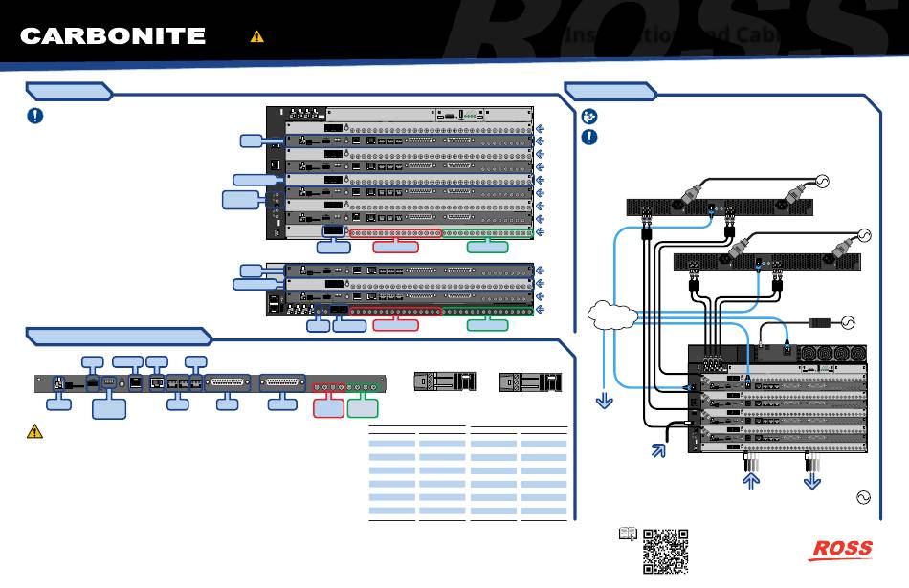Click the long heading tab above the rear panel section
This screenshot has width=909, height=588.
[119, 337]
